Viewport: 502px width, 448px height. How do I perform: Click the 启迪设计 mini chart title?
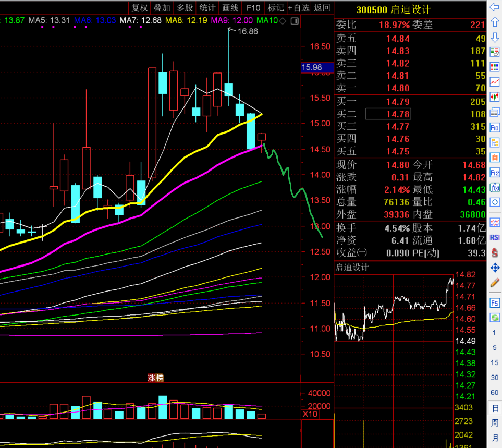352,268
